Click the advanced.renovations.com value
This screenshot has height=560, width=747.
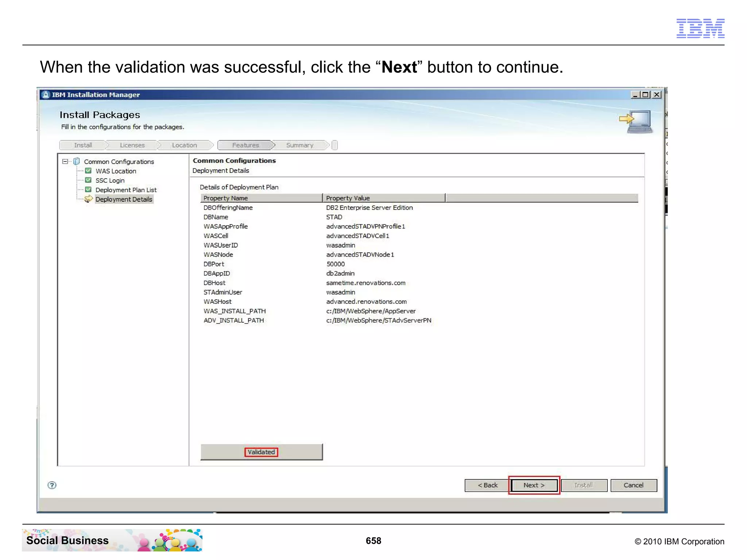click(x=367, y=302)
